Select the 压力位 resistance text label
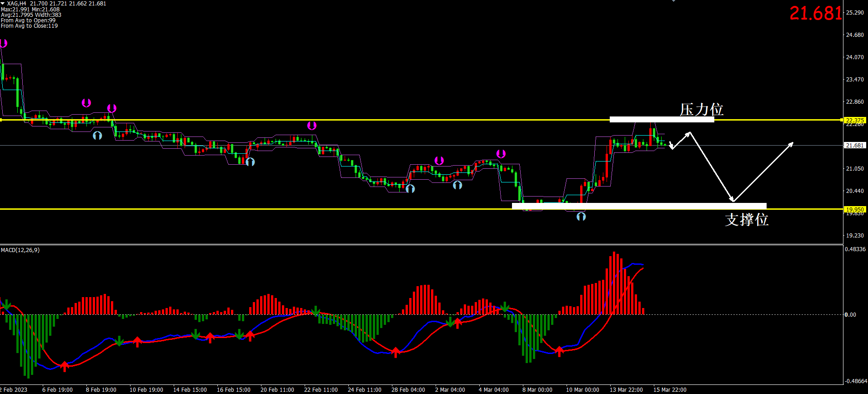Screen dimensions: 868x394 point(701,110)
